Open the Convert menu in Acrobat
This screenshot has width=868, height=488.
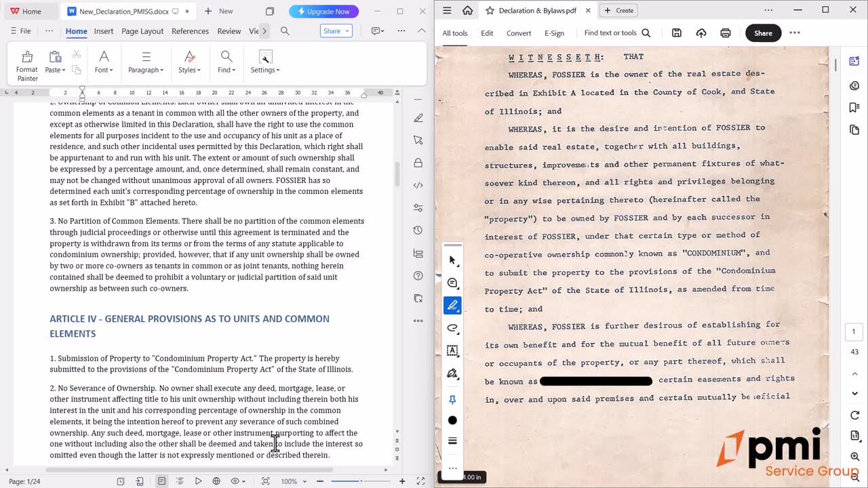pos(519,33)
